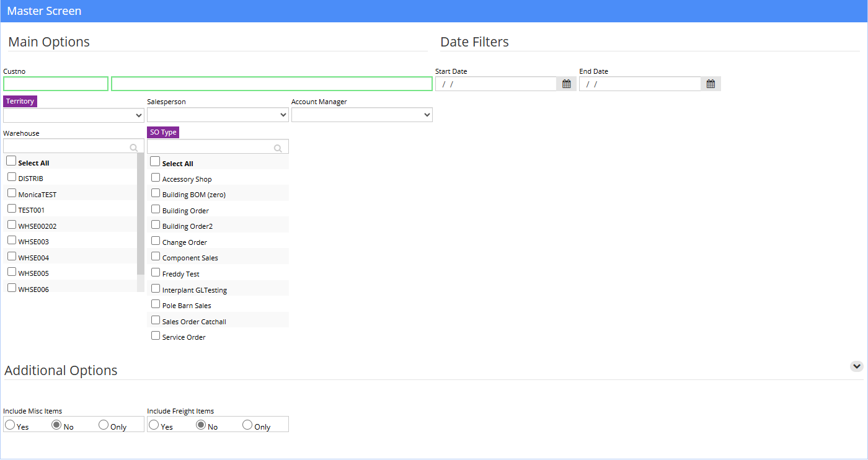Click the Main Options heading
The width and height of the screenshot is (868, 460).
point(49,42)
